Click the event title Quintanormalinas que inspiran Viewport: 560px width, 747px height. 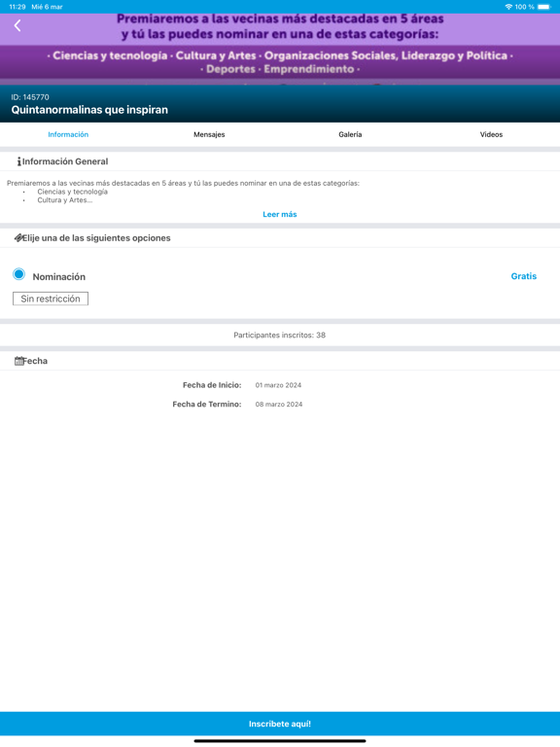click(x=89, y=110)
